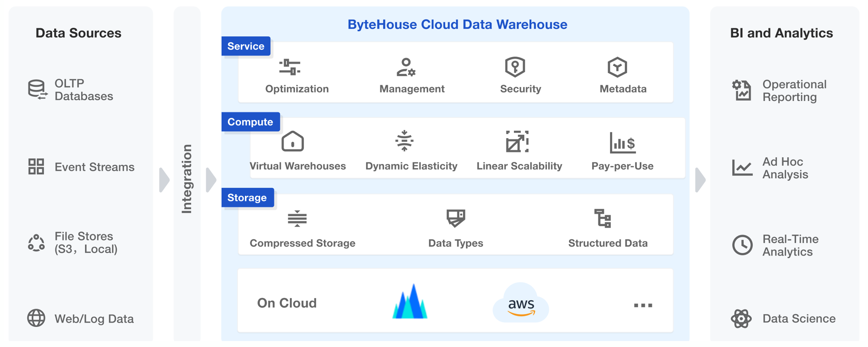Click the Security label

point(520,89)
